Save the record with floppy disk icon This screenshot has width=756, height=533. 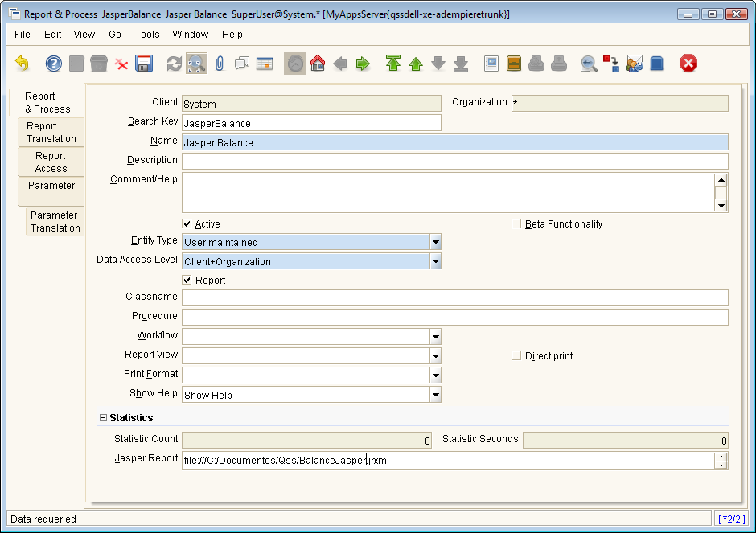click(x=144, y=64)
